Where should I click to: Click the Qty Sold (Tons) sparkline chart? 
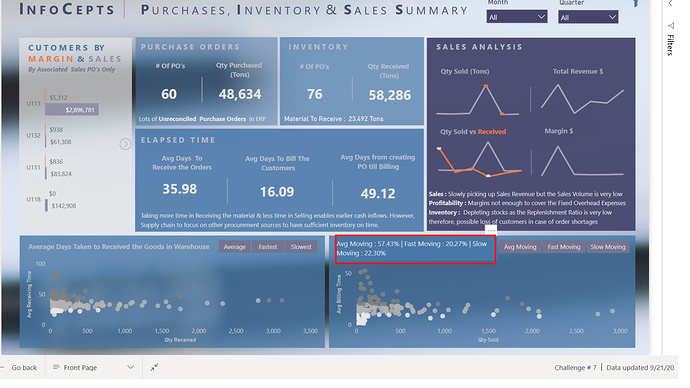(478, 100)
